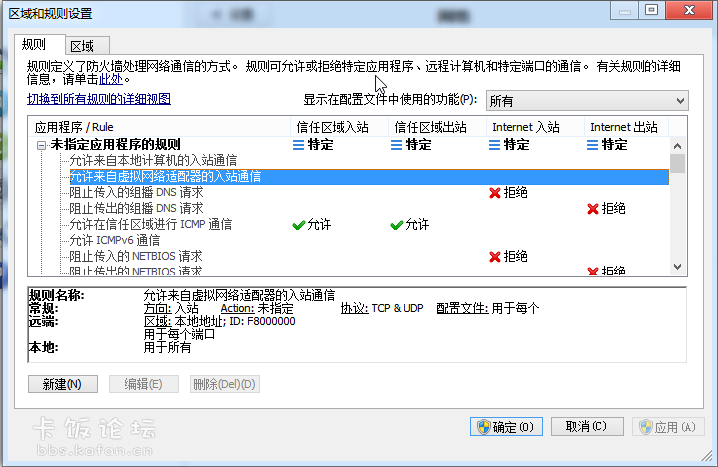Viewport: 718px width, 467px height.
Task: Click the 信任区域出站 column header
Action: (x=437, y=127)
